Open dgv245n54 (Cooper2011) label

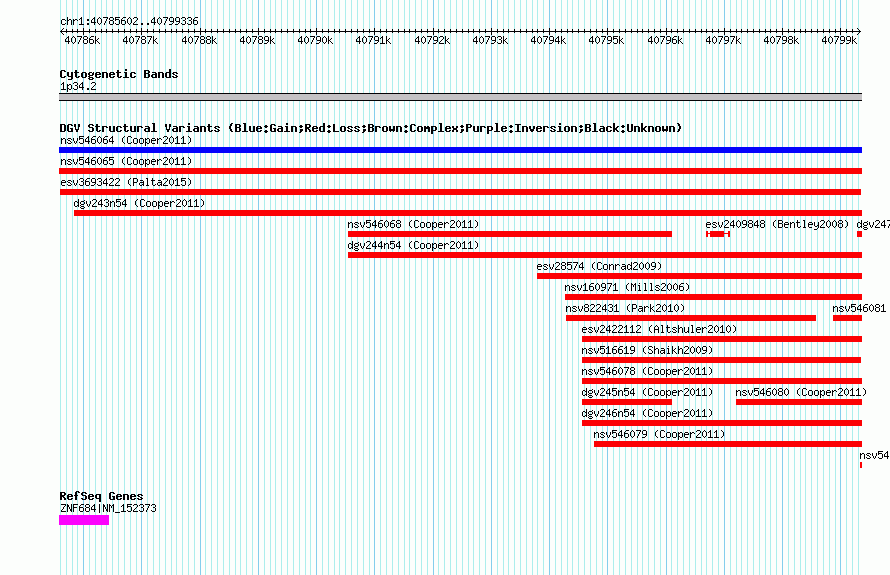pos(647,392)
